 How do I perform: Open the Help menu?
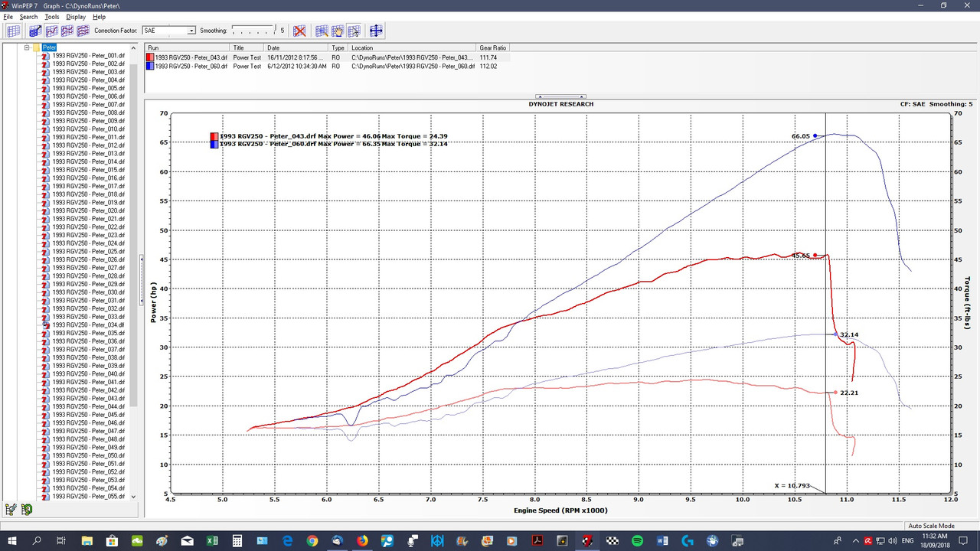click(x=100, y=17)
